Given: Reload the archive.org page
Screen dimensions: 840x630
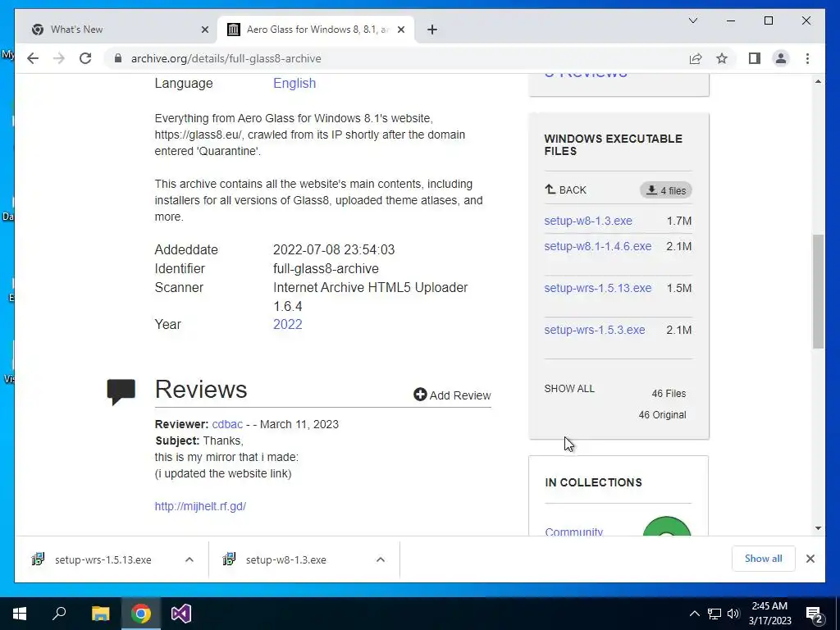Looking at the screenshot, I should (85, 58).
